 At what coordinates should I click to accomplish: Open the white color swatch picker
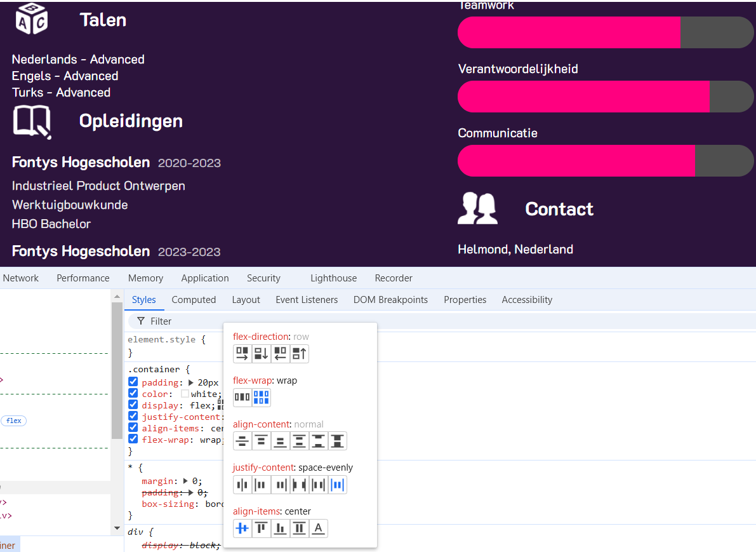[x=185, y=394]
